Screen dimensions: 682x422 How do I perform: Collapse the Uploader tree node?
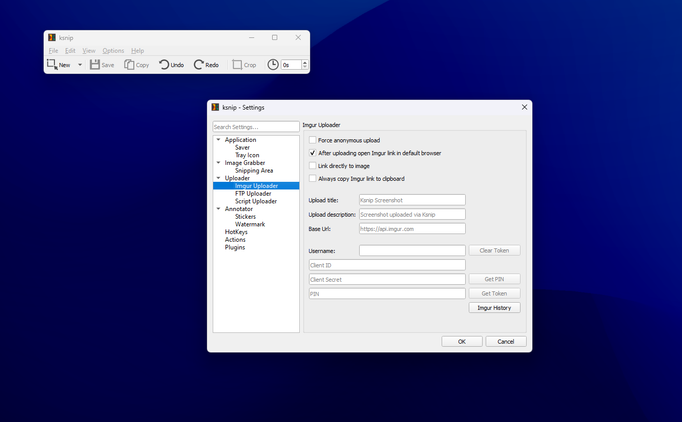pyautogui.click(x=218, y=178)
